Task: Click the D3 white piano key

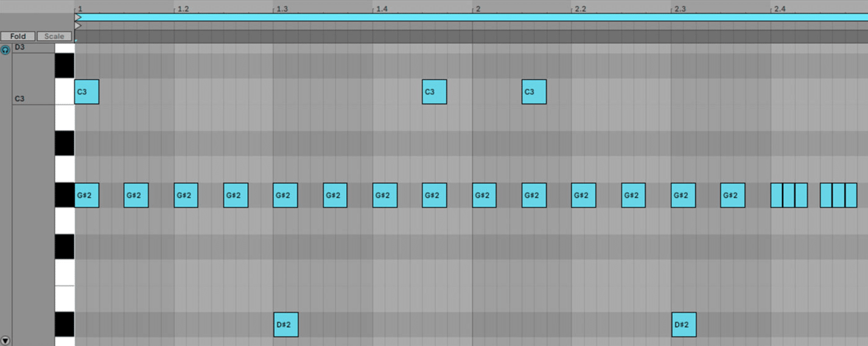Action: point(65,48)
